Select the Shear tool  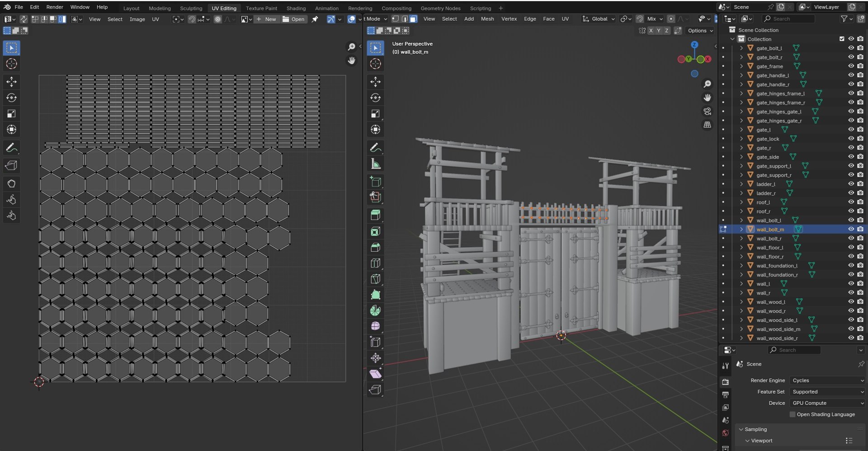[x=375, y=374]
